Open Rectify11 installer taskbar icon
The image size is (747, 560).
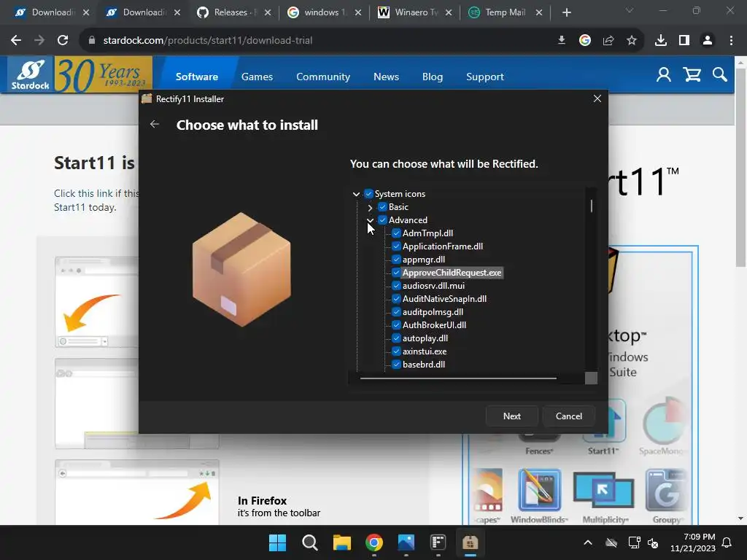[x=471, y=542]
